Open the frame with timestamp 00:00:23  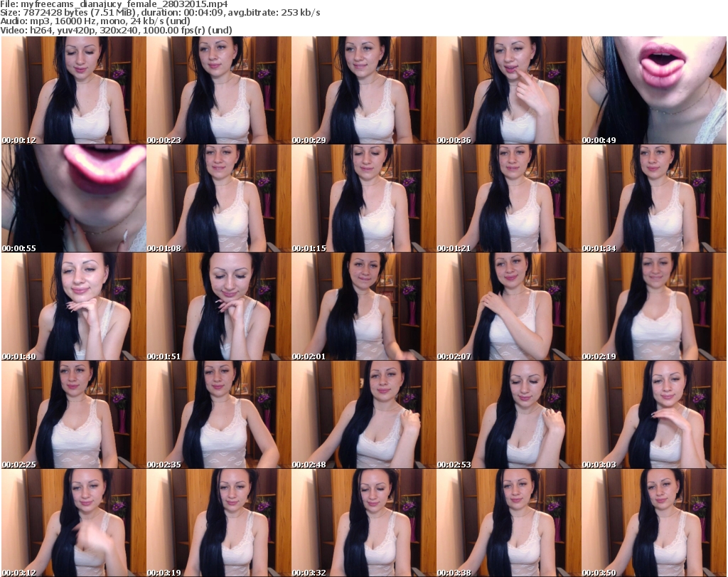[219, 90]
